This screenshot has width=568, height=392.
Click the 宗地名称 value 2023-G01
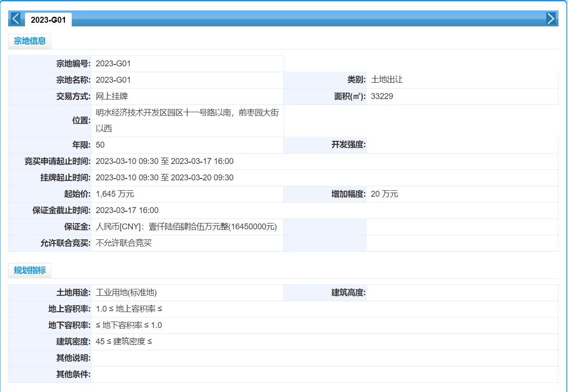(113, 80)
